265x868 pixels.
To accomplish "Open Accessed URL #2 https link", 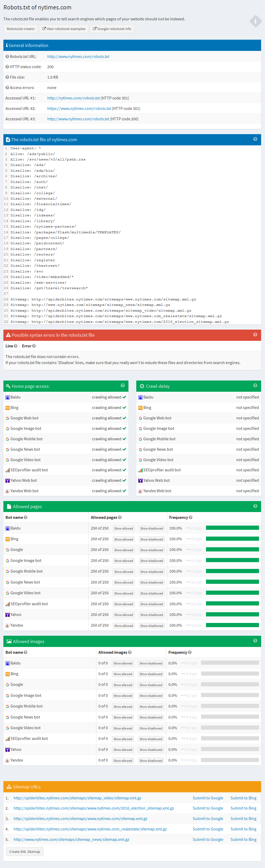I will [x=79, y=109].
